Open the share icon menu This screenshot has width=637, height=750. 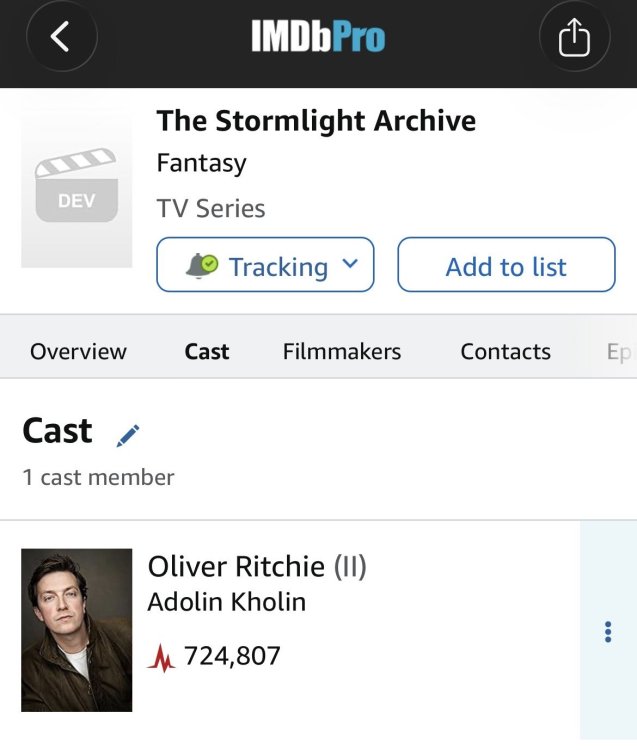(x=574, y=37)
